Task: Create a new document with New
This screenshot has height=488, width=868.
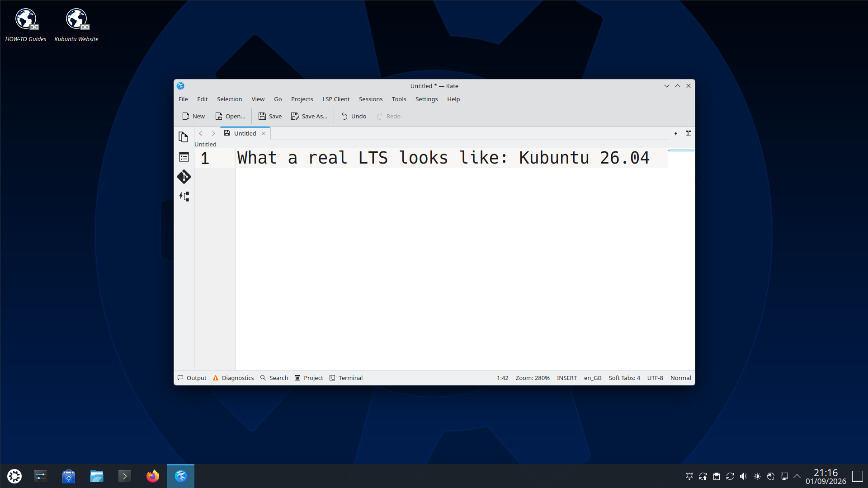Action: click(x=193, y=116)
